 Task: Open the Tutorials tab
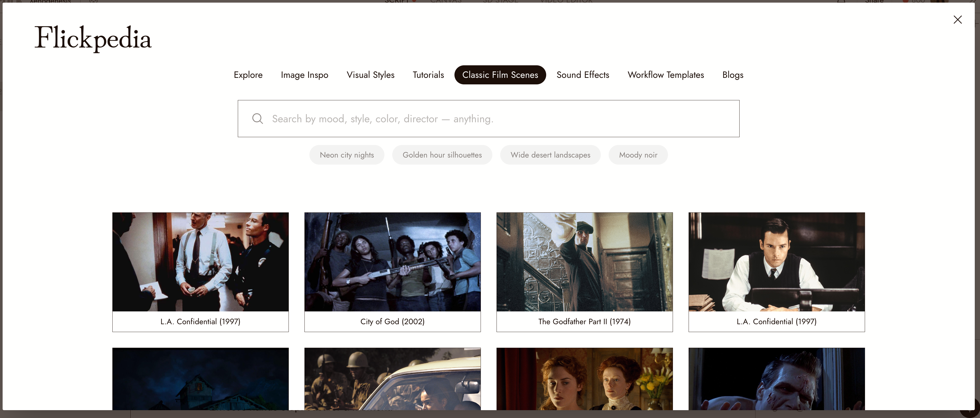pyautogui.click(x=428, y=75)
